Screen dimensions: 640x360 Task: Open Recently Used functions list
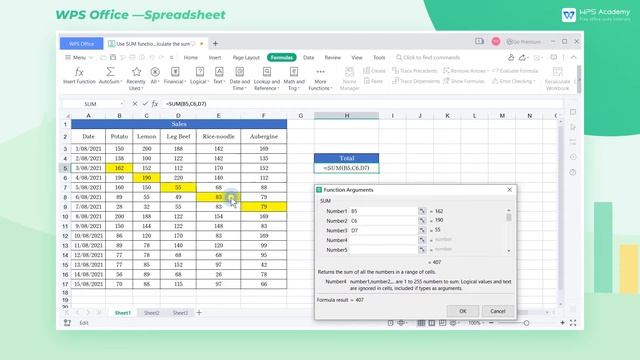(136, 78)
